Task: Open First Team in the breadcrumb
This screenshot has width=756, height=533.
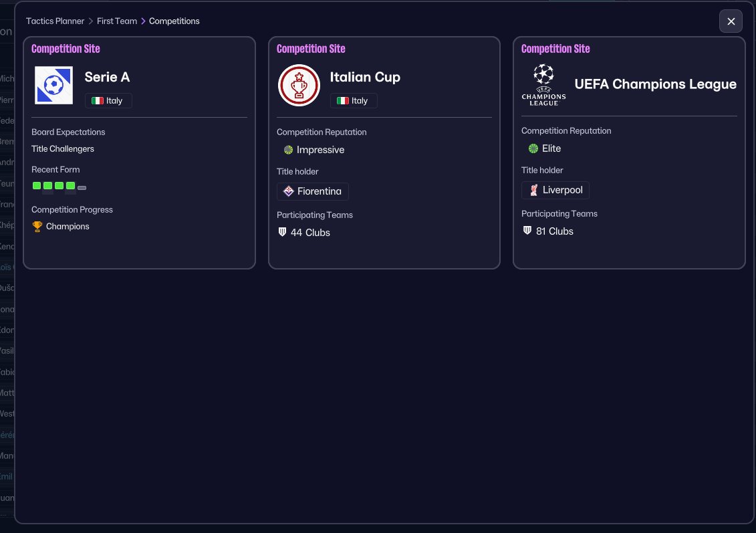Action: pyautogui.click(x=117, y=21)
